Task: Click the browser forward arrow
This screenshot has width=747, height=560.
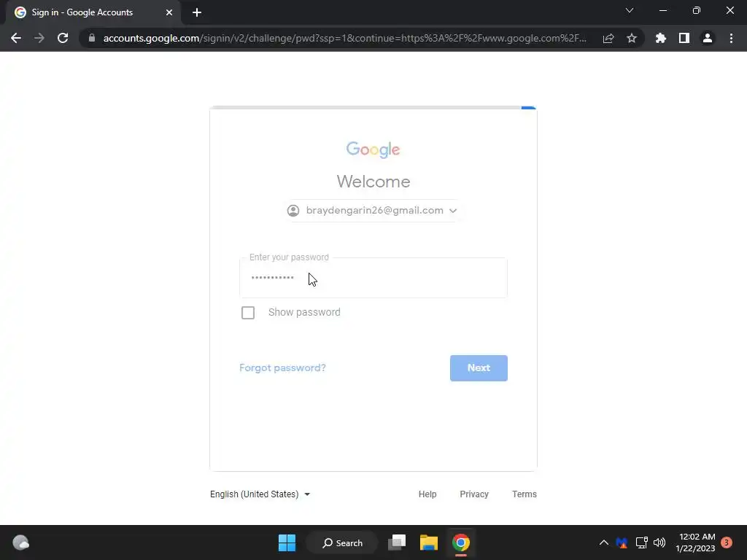Action: (x=39, y=38)
